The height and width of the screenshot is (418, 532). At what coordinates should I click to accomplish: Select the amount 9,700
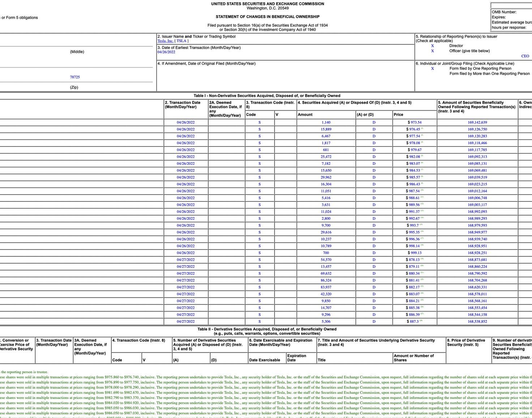click(x=326, y=226)
